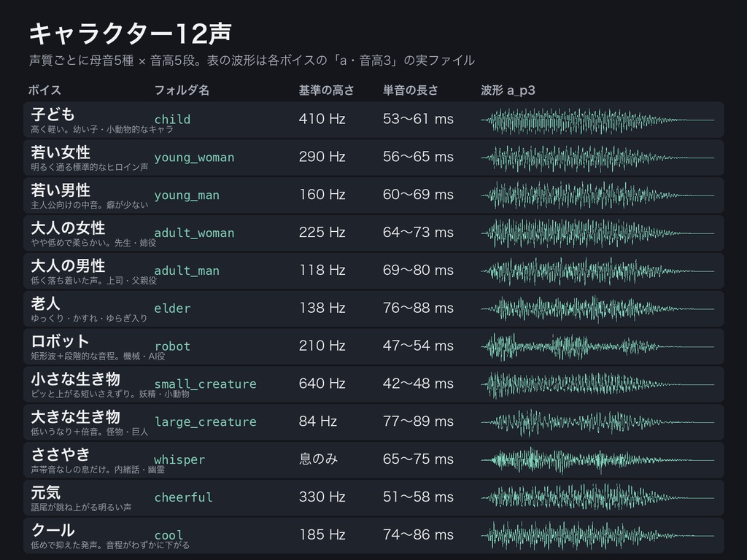Click the 185 Hz pitch value

(322, 534)
